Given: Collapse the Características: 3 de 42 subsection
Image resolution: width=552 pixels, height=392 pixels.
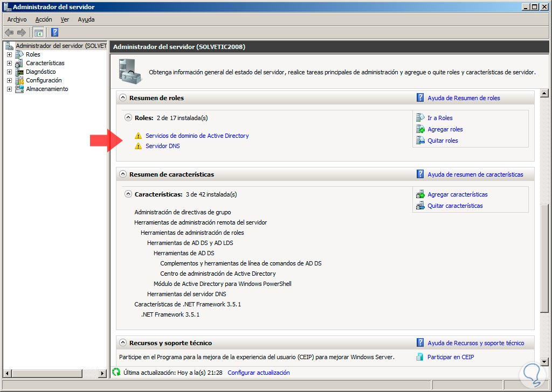Looking at the screenshot, I should point(128,194).
